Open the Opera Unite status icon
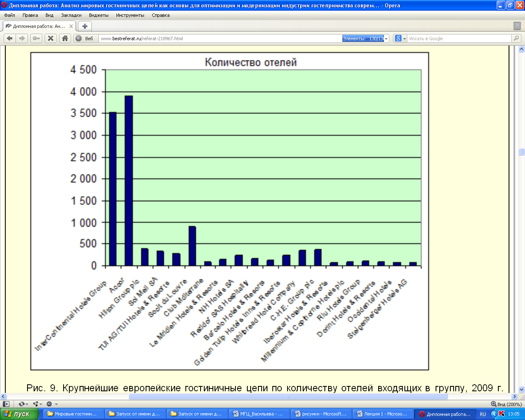Image resolution: width=525 pixels, height=420 pixels. click(x=36, y=404)
